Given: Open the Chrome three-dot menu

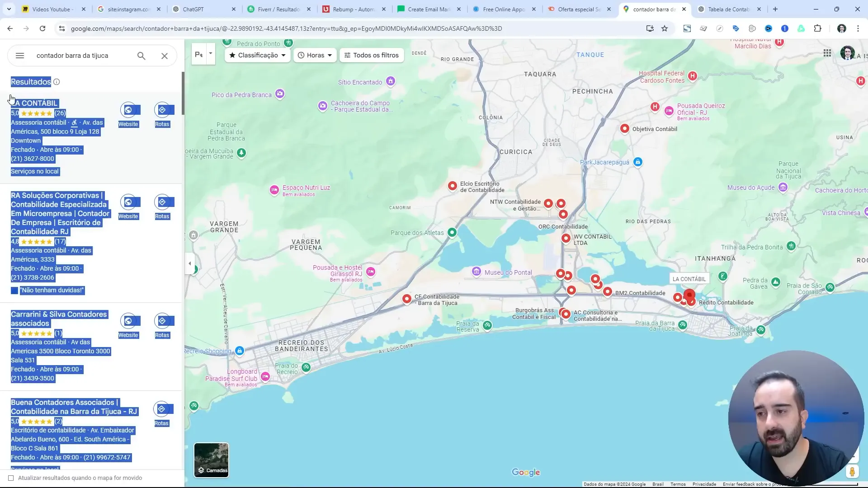Looking at the screenshot, I should pos(858,28).
